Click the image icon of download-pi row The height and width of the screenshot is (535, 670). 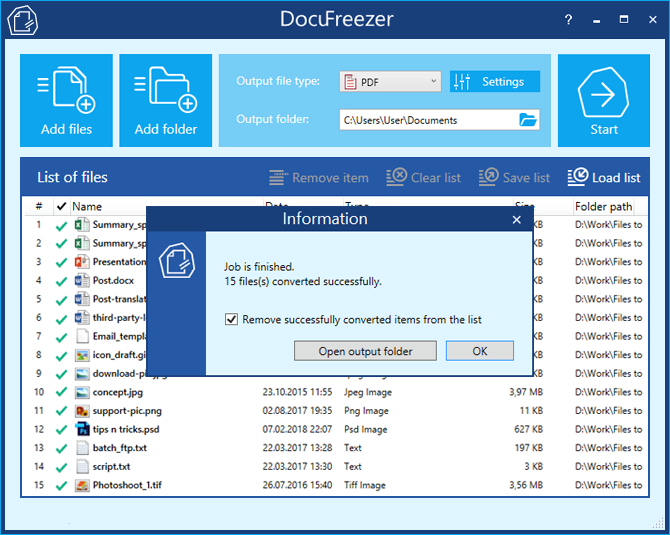82,374
